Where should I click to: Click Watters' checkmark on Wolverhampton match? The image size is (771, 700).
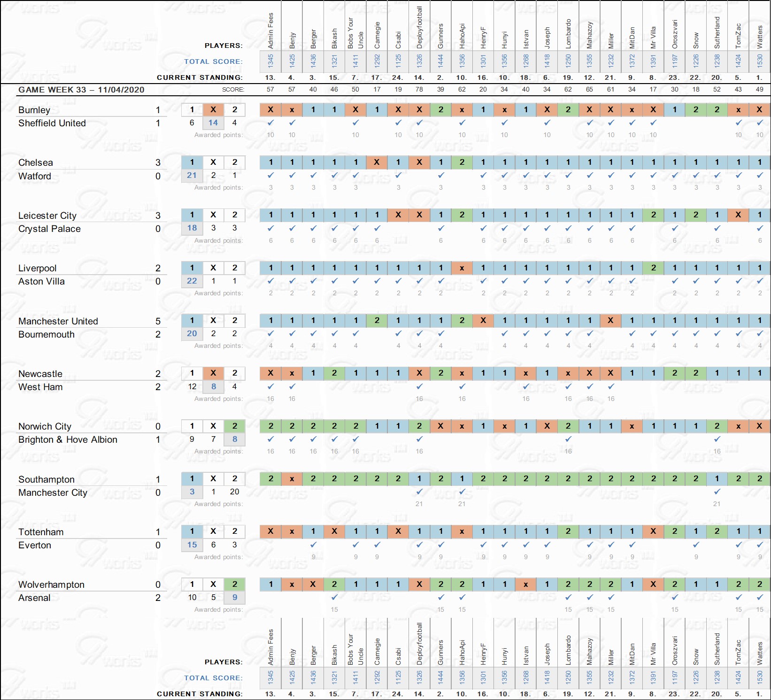pos(760,597)
